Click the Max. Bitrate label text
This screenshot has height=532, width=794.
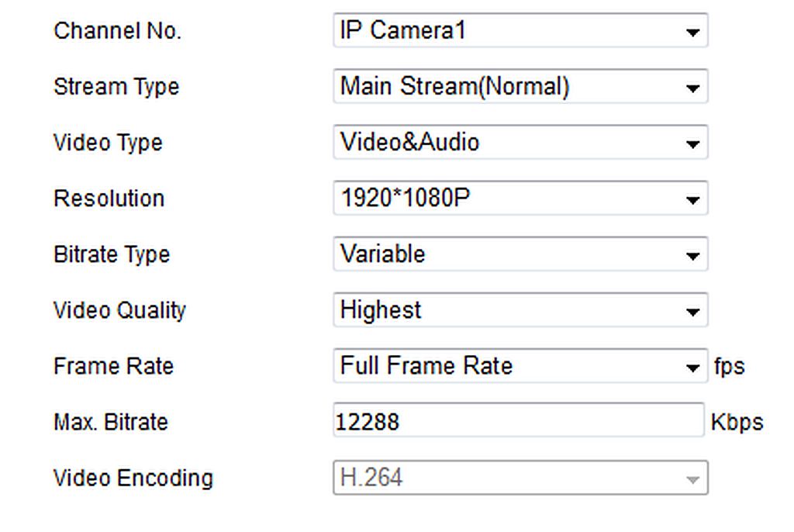pos(110,422)
